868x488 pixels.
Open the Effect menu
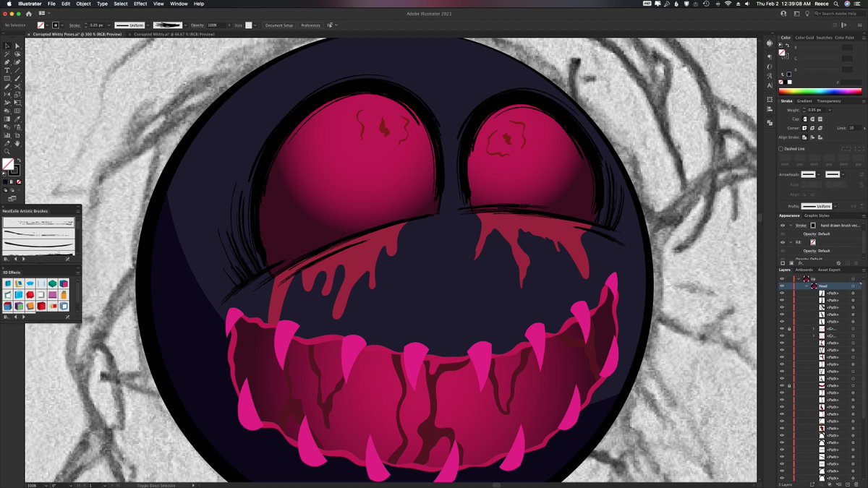coord(140,4)
